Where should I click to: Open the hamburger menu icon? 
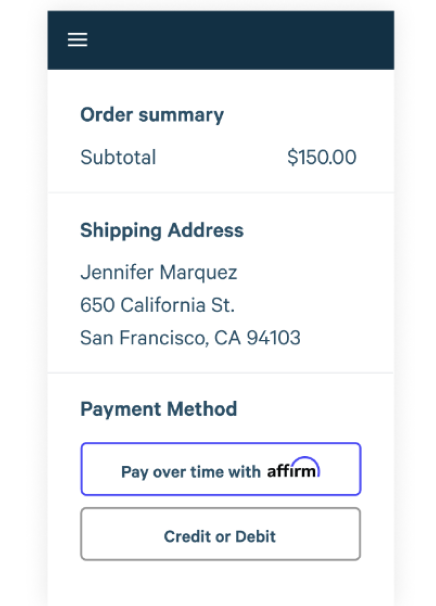[77, 40]
